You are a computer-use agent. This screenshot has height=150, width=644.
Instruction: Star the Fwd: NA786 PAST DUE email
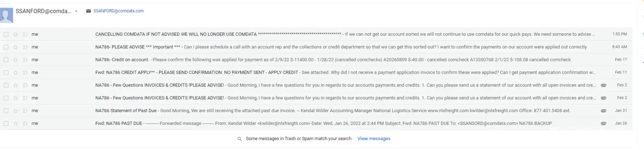click(15, 124)
